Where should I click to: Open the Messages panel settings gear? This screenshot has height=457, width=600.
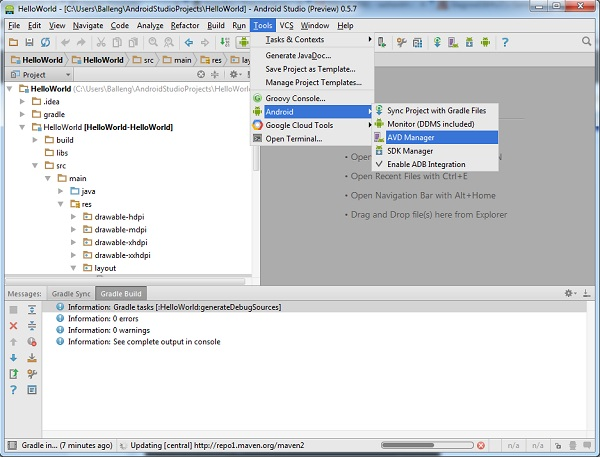569,294
